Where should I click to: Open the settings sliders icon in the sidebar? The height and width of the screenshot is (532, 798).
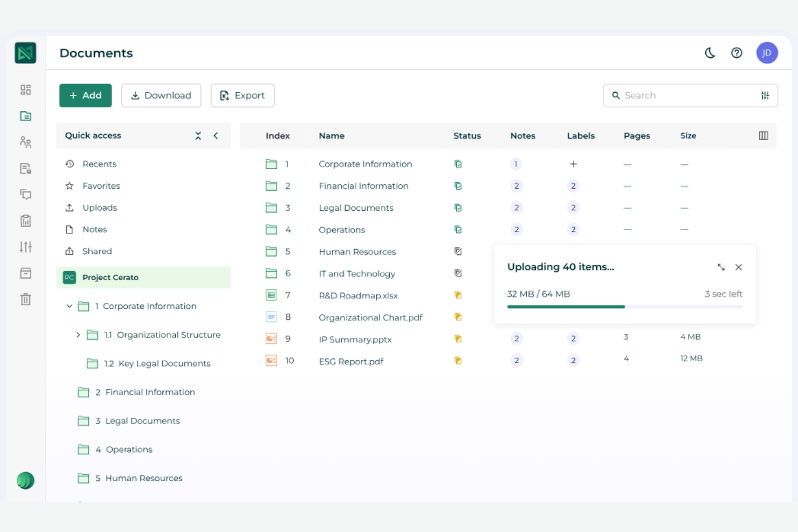(x=25, y=247)
